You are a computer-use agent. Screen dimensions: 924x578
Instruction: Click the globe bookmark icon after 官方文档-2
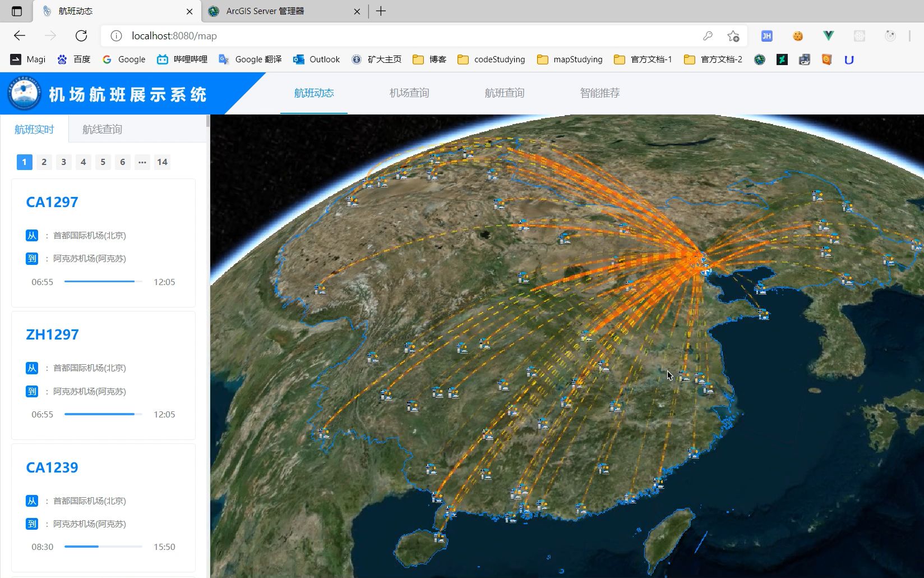(x=760, y=59)
